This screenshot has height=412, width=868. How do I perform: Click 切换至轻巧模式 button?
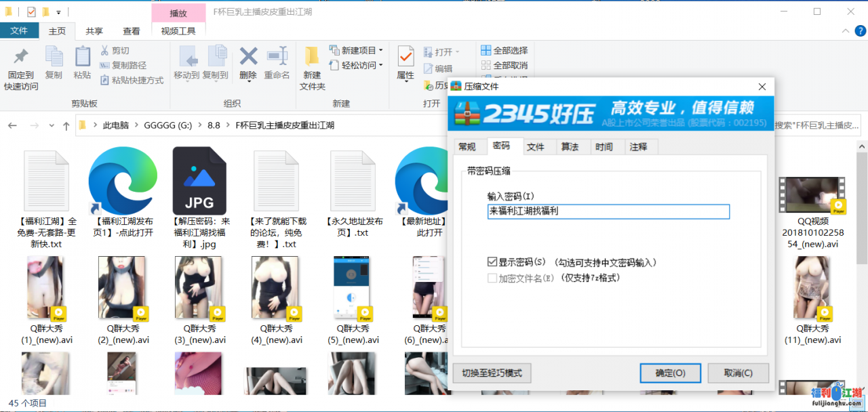click(492, 373)
